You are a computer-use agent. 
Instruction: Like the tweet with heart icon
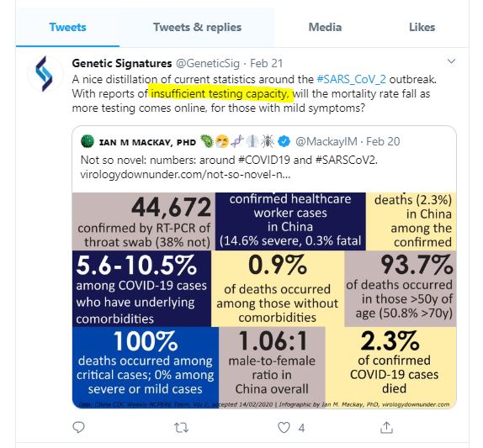click(x=284, y=427)
